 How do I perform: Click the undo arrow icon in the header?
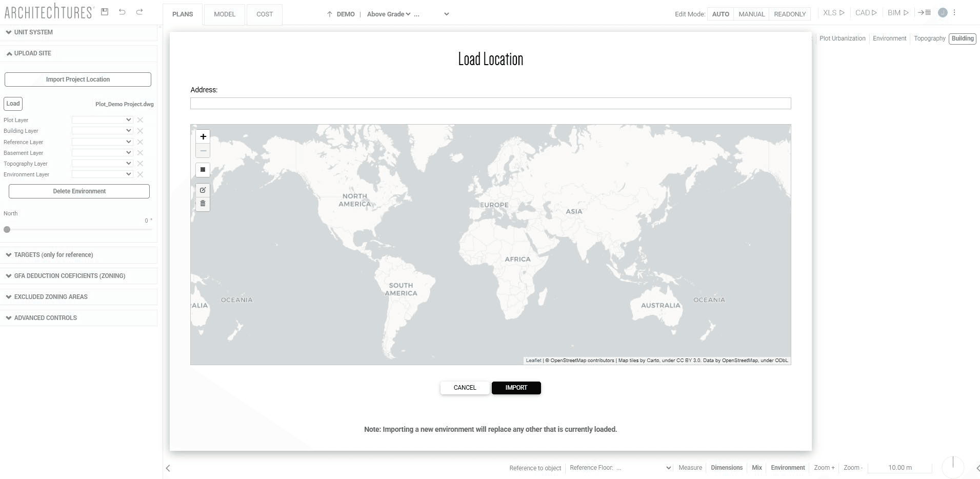[122, 11]
